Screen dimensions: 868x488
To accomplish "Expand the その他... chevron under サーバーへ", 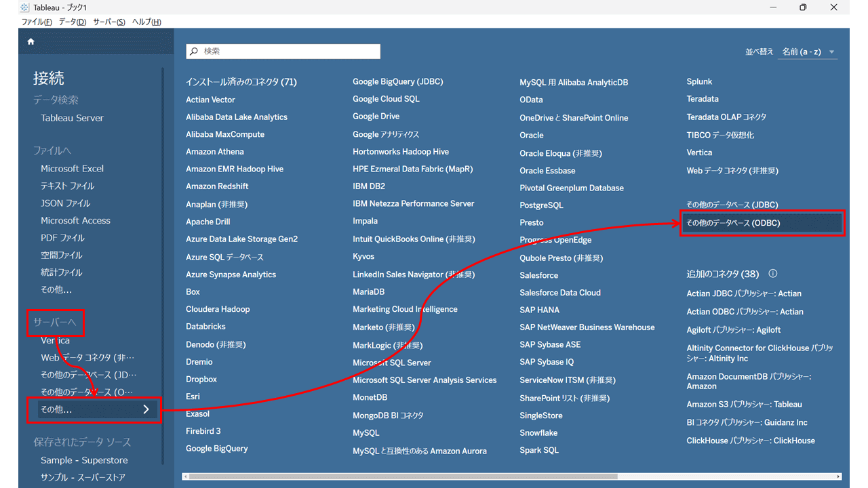I will pos(146,409).
